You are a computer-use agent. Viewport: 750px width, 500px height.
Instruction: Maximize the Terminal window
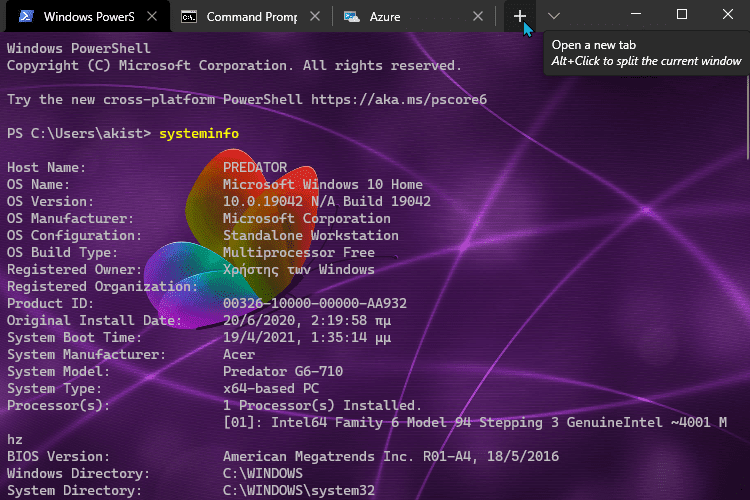[682, 14]
